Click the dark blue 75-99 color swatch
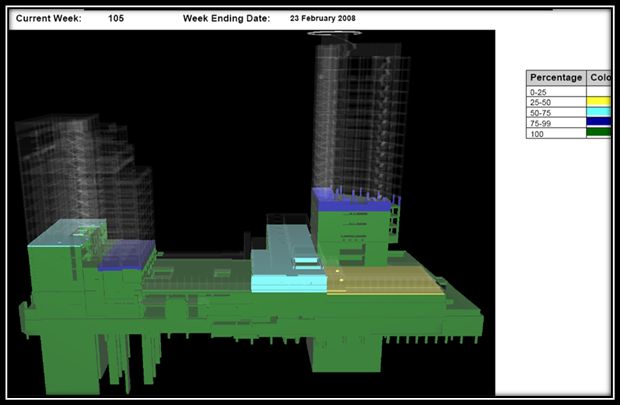The image size is (620, 405). coord(600,121)
